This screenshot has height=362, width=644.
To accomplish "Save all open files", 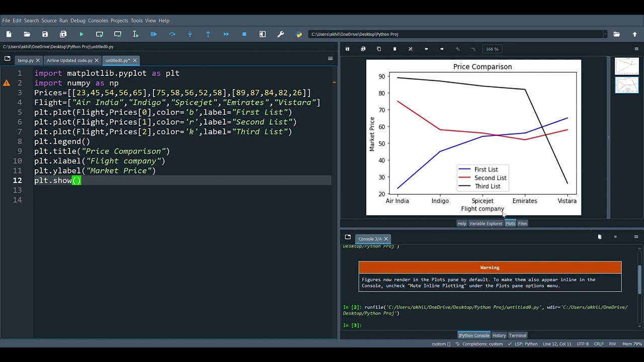I will [63, 34].
